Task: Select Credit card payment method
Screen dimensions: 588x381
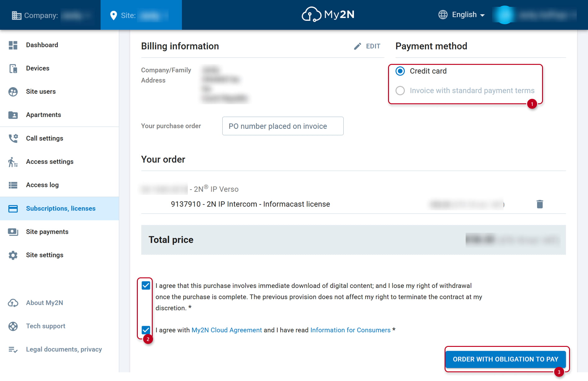Action: tap(400, 71)
